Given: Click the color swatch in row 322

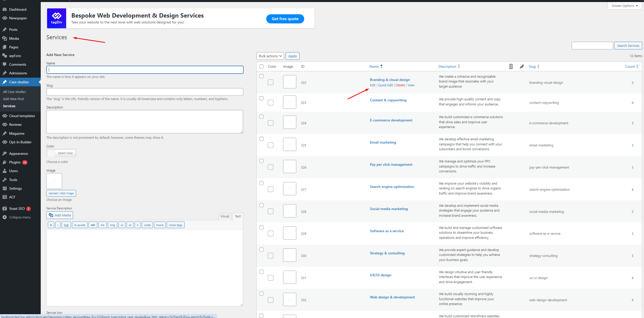Looking at the screenshot, I should pos(271,82).
